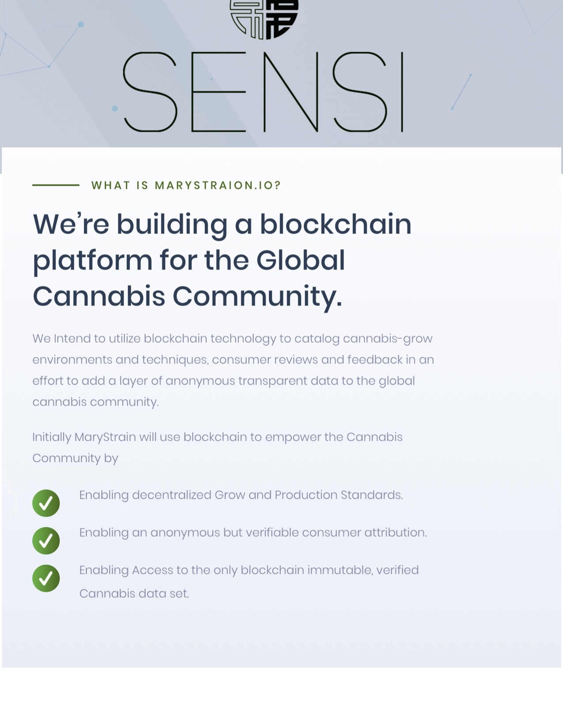The height and width of the screenshot is (728, 563).
Task: Click Enabling Access to the only blockchain immutable text
Action: coord(249,570)
